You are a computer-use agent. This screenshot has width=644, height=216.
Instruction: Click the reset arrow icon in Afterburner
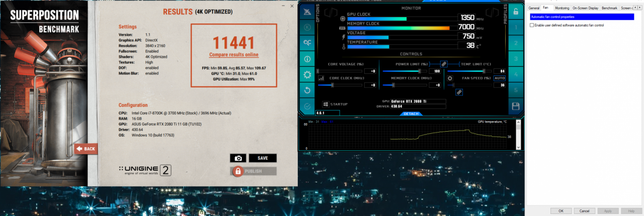(x=307, y=90)
